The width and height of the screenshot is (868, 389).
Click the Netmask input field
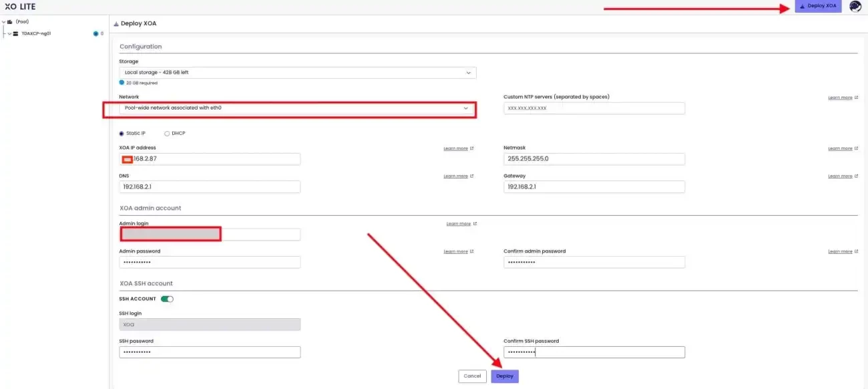tap(594, 159)
